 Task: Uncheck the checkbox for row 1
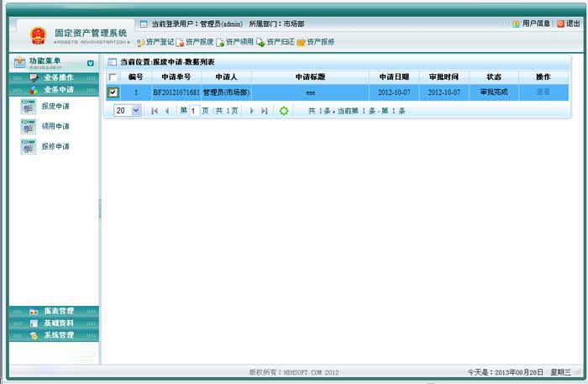coord(113,92)
